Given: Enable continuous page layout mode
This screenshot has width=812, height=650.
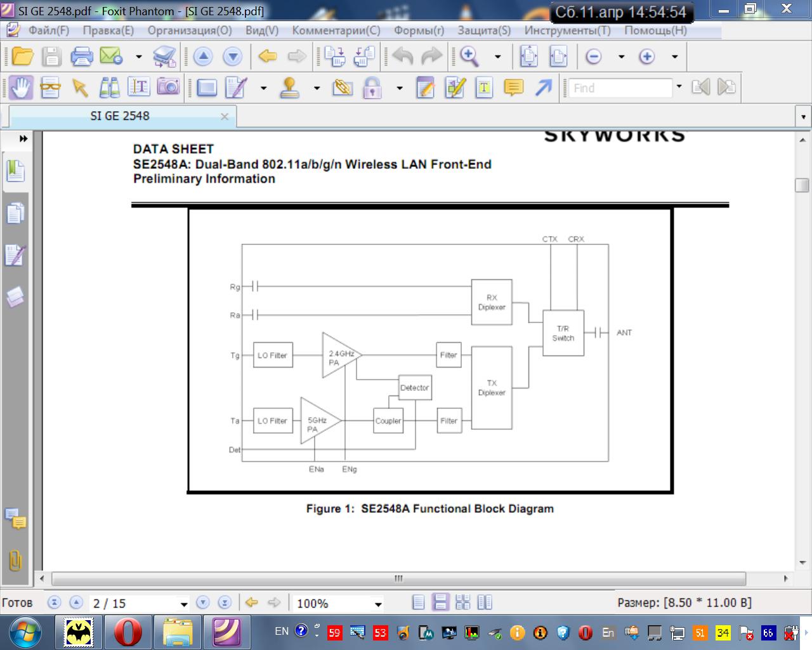Looking at the screenshot, I should (440, 602).
